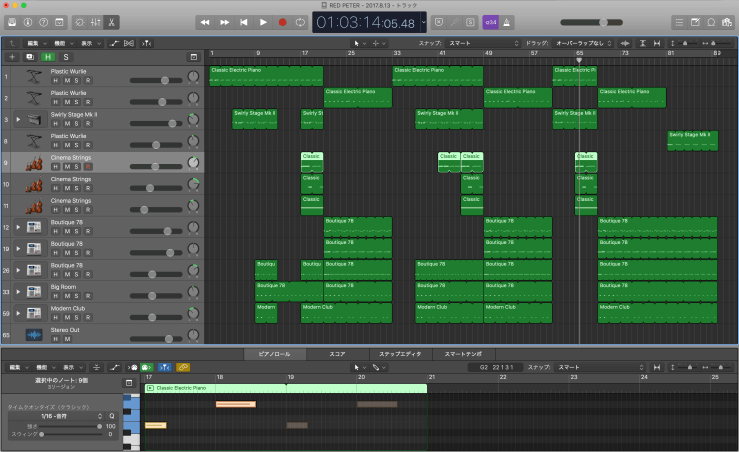Open the スナップ snap mode dropdown

coord(481,44)
